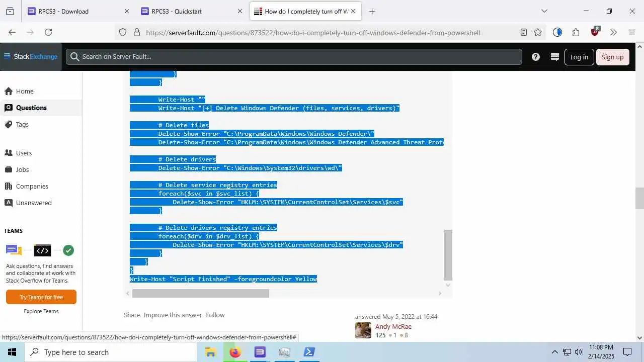View site security padlock information
The width and height of the screenshot is (644, 362).
(x=136, y=32)
